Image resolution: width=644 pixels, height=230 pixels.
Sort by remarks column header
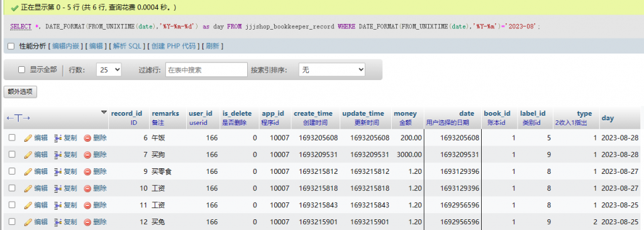tap(165, 113)
